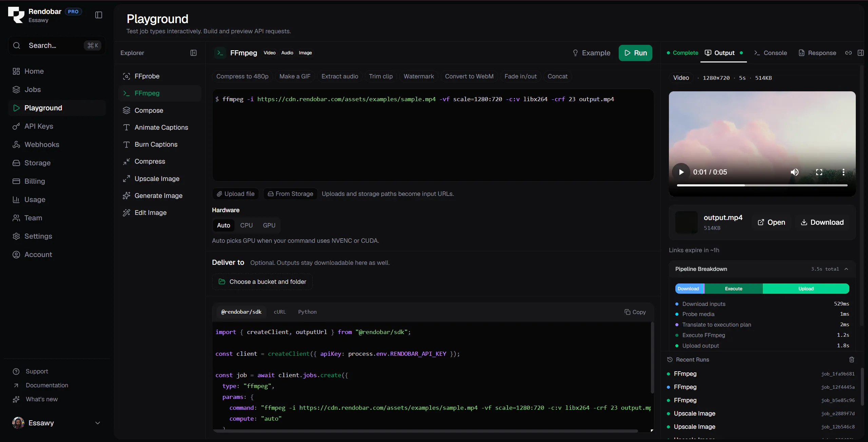Select Animate Captions job type

tap(160, 127)
